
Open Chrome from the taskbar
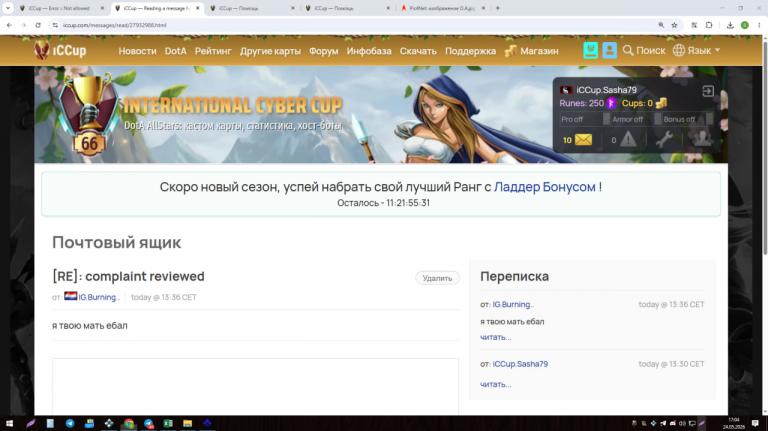click(x=129, y=423)
